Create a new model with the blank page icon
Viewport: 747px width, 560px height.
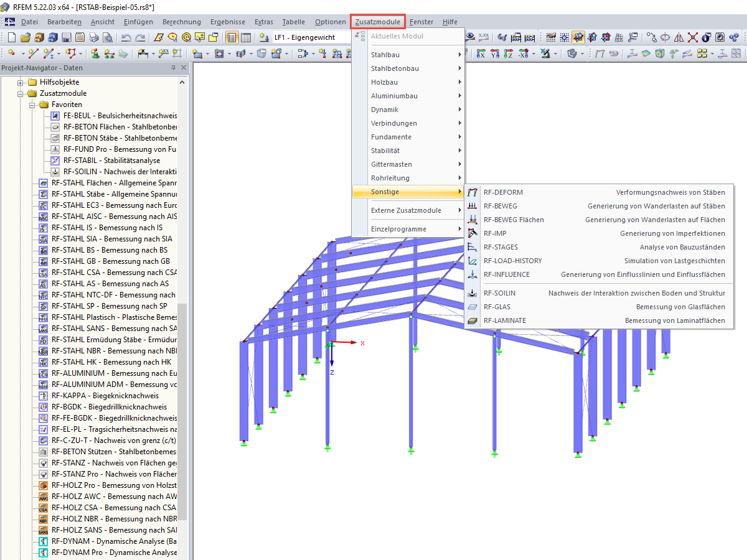pos(11,37)
